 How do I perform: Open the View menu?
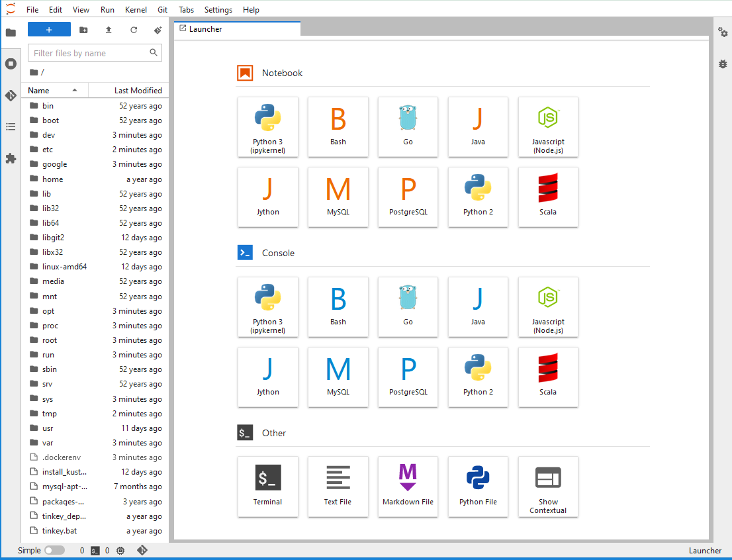click(x=81, y=10)
